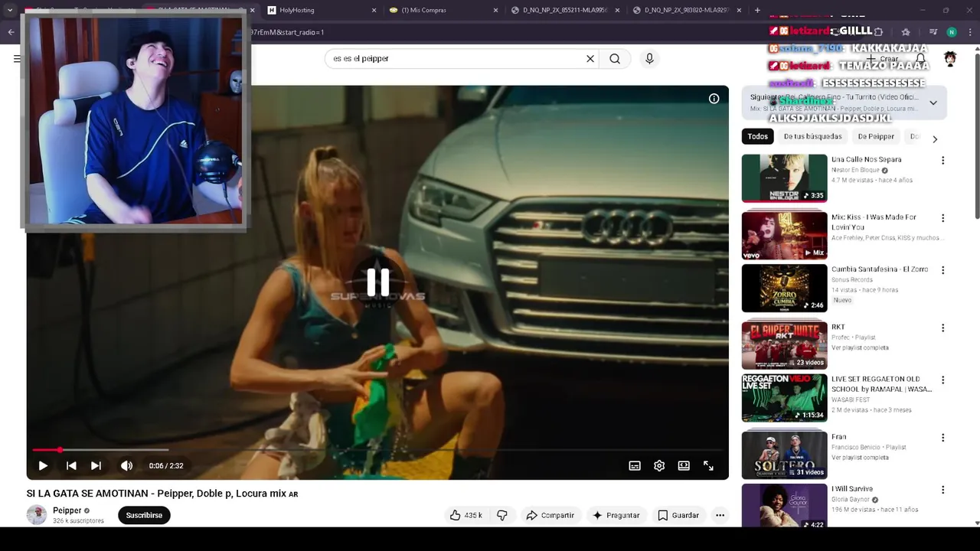Bookmark this page with star icon
This screenshot has height=551, width=980.
pos(906,32)
